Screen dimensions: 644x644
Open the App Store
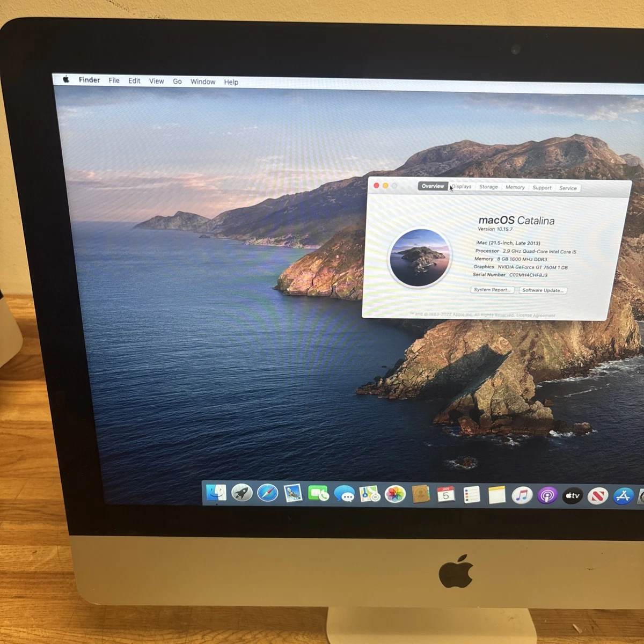(623, 495)
